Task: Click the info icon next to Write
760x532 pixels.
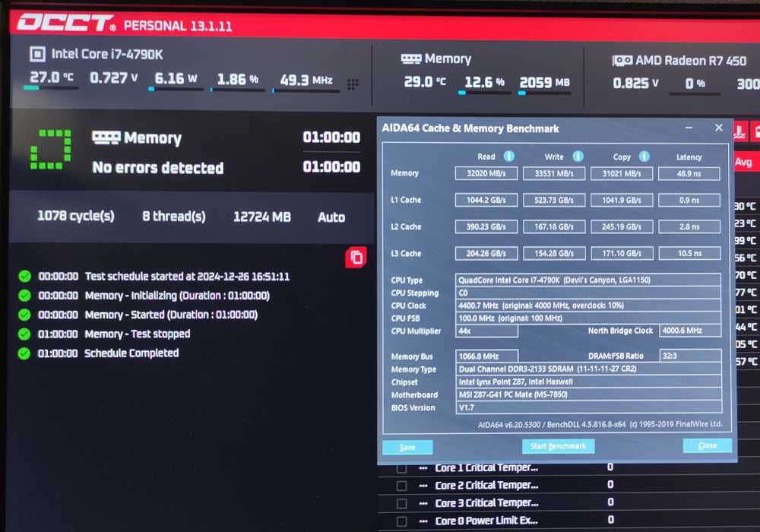Action: coord(578,156)
